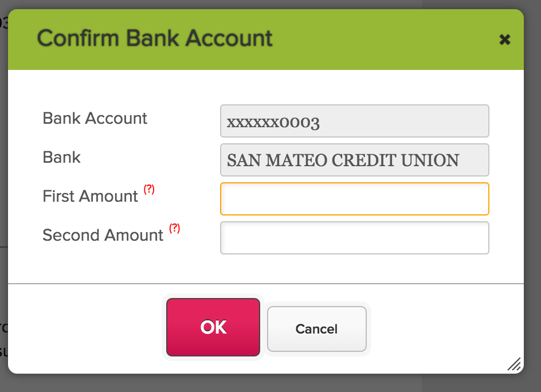Close the Confirm Bank Account dialog
541x392 pixels.
pos(504,40)
